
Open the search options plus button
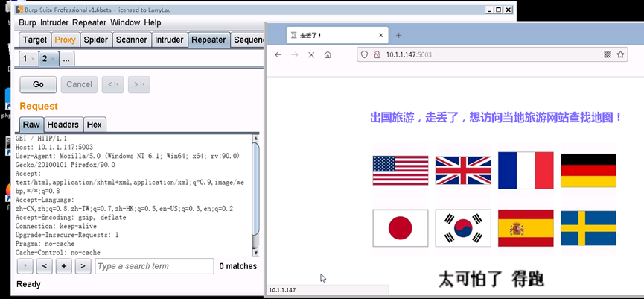64,266
